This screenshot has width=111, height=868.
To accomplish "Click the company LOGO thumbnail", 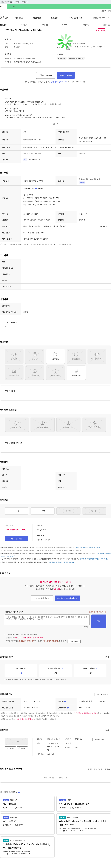I will (x=16, y=741).
